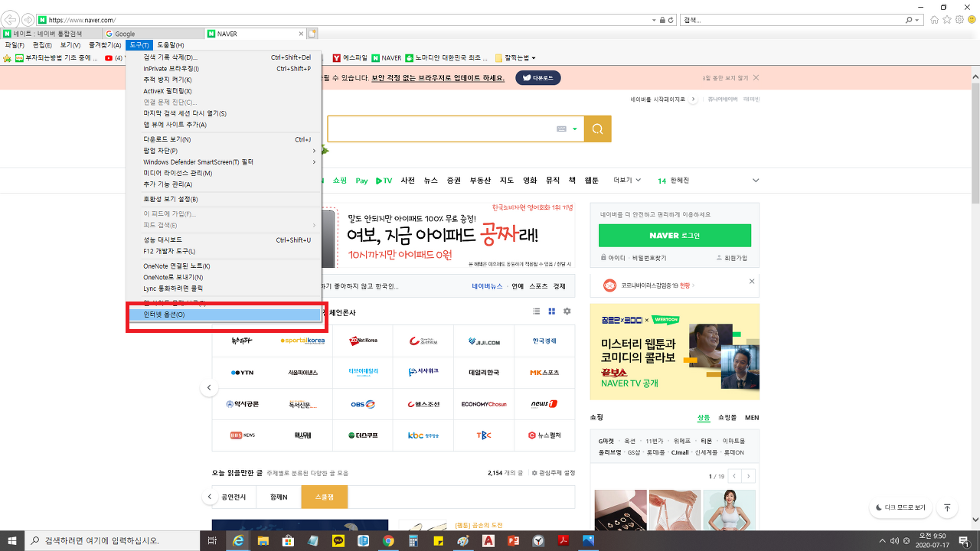This screenshot has height=551, width=980.
Task: Expand the weather bar chevron at the right
Action: tap(756, 181)
